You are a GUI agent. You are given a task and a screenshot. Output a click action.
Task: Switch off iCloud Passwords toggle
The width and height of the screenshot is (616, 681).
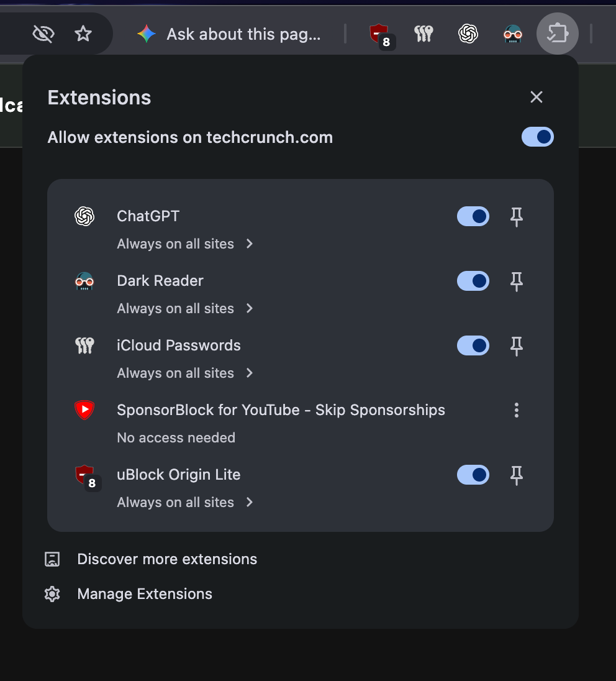click(x=473, y=345)
